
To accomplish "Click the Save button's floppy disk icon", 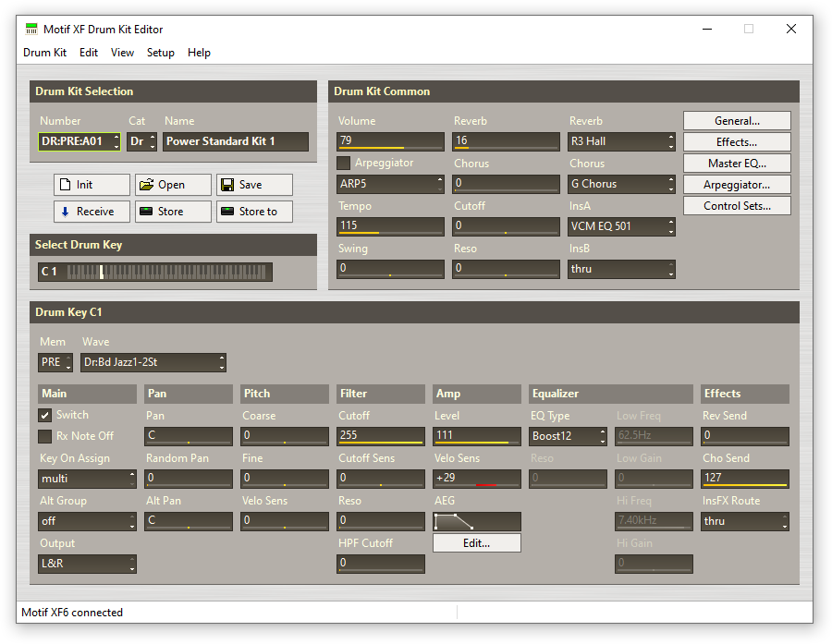I will [x=227, y=185].
